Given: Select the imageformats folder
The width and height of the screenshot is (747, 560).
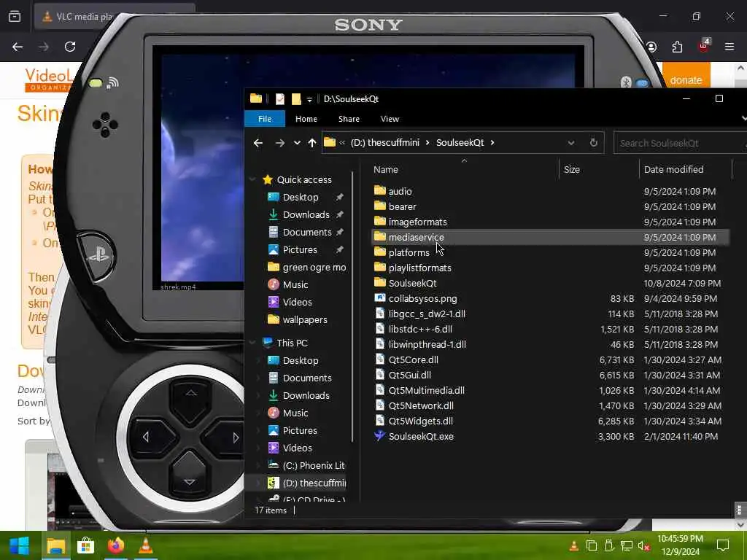Looking at the screenshot, I should pos(417,222).
